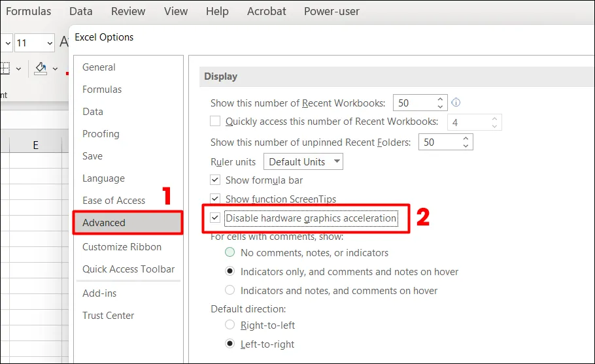Select No comments, notes, or indicators
Image resolution: width=595 pixels, height=364 pixels.
pyautogui.click(x=229, y=252)
